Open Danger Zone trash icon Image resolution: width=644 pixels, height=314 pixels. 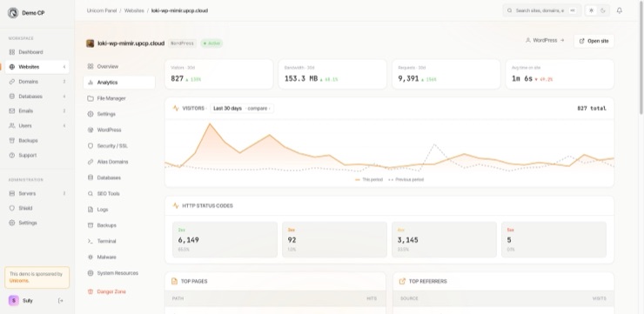click(x=91, y=292)
